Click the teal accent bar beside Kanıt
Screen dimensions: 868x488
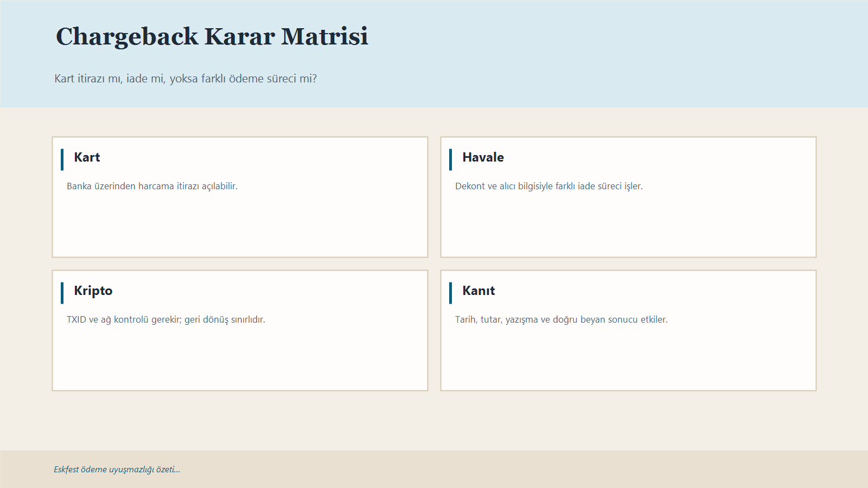[451, 291]
